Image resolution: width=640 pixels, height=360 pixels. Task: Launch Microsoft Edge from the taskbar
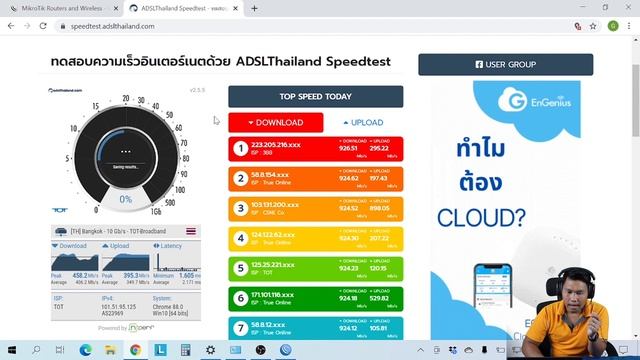click(85, 350)
